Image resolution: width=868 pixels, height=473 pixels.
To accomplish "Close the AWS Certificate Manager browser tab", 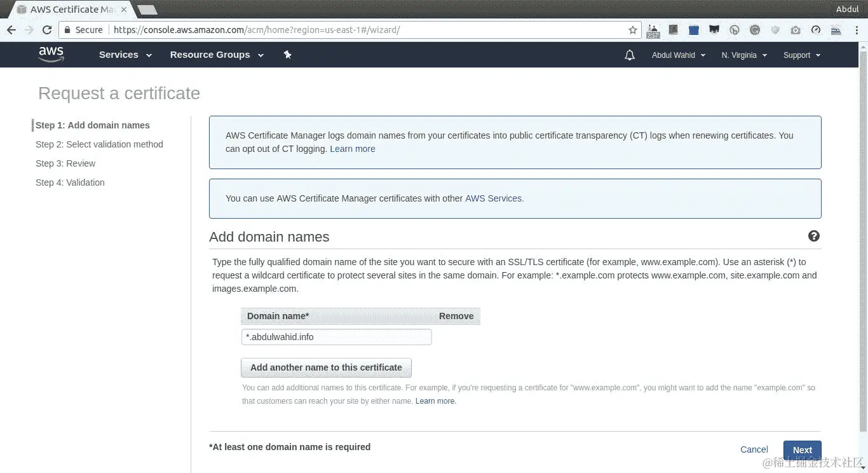I will coord(125,10).
